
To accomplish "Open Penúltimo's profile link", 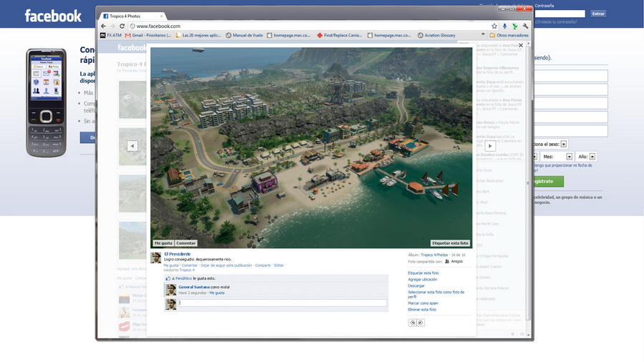I will 184,278.
